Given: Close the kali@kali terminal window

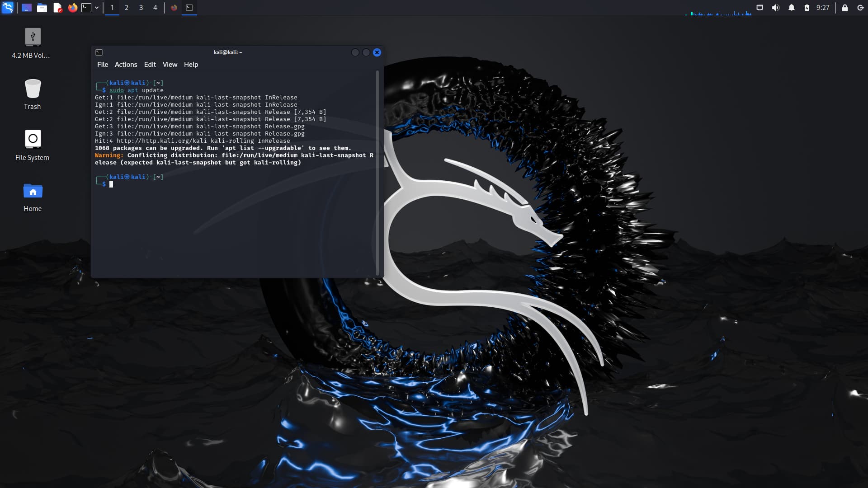Looking at the screenshot, I should (x=377, y=52).
